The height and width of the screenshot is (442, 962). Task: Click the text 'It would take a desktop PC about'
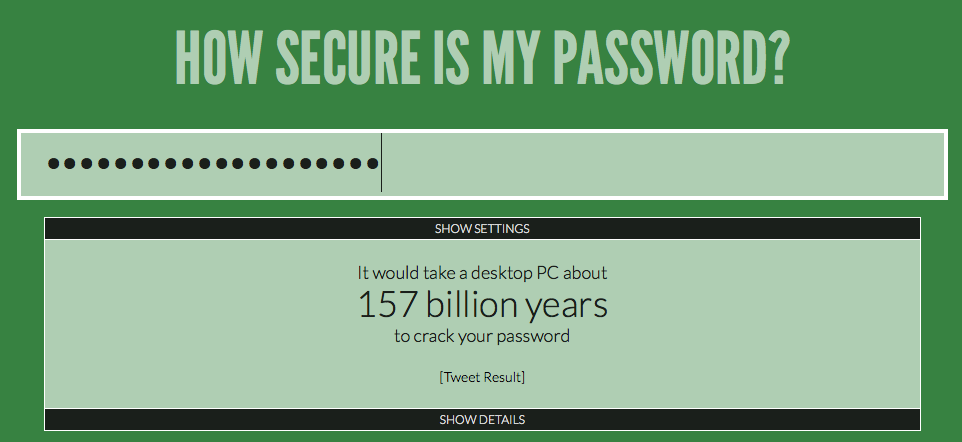point(482,272)
